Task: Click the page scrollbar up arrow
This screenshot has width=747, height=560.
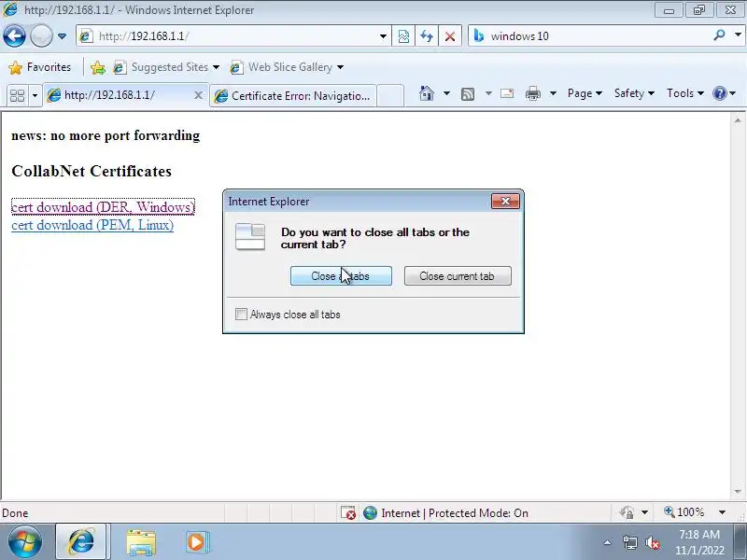Action: pos(738,120)
